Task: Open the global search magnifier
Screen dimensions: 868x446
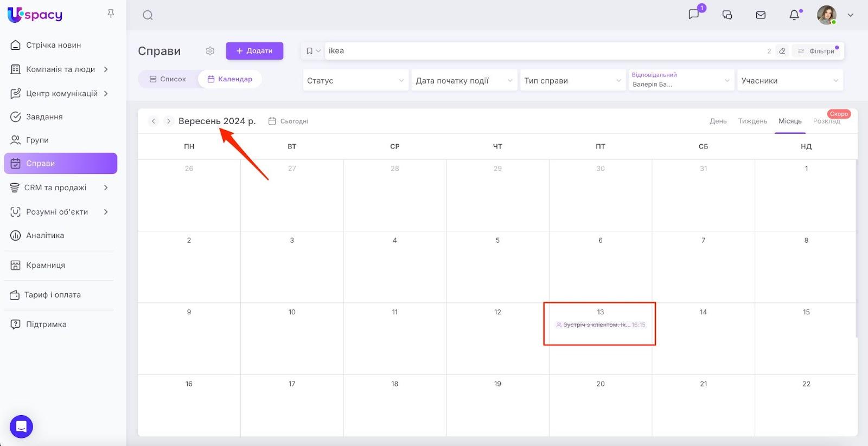Action: coord(148,15)
